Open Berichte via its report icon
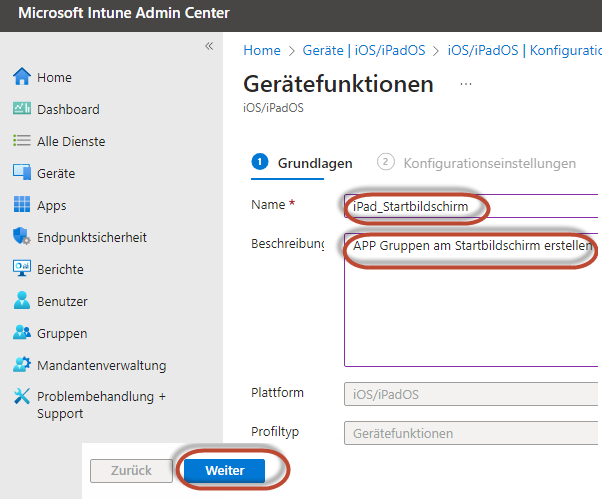This screenshot has height=499, width=602. [22, 269]
